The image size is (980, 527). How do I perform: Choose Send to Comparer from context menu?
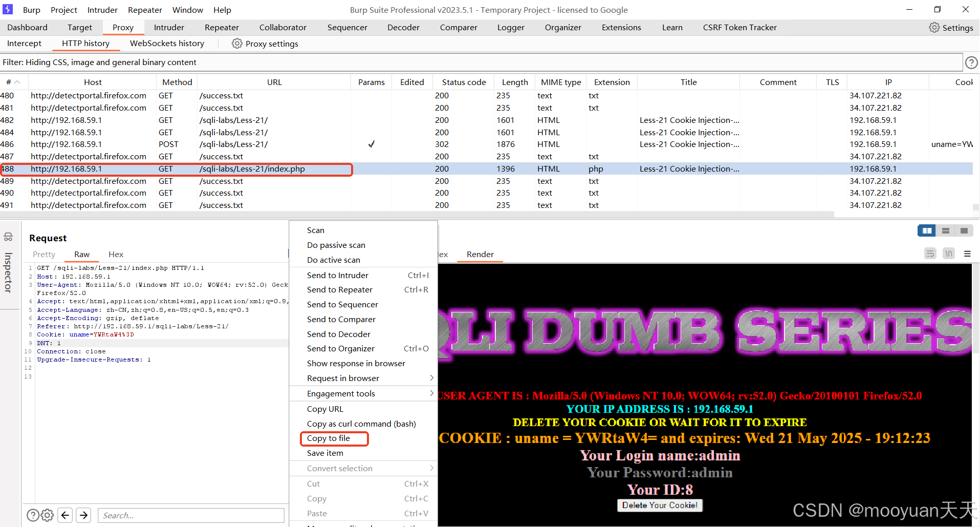click(363, 319)
